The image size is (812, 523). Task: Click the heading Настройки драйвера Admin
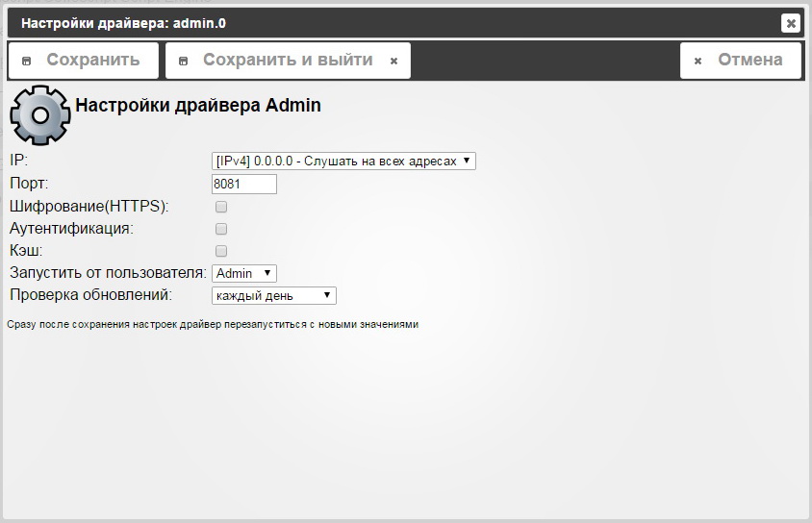198,105
